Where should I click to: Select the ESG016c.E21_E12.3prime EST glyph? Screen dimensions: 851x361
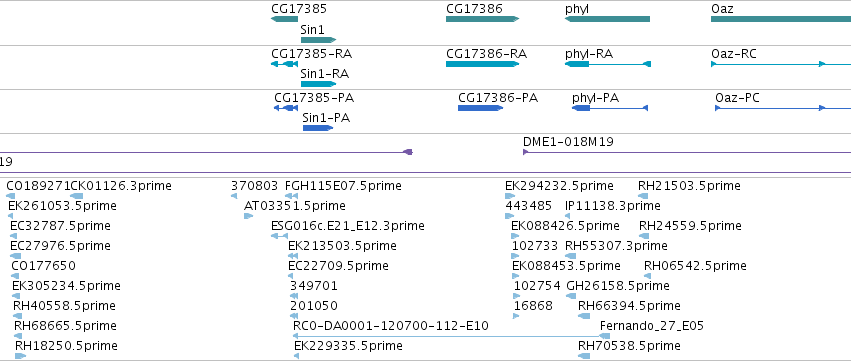coord(279,236)
